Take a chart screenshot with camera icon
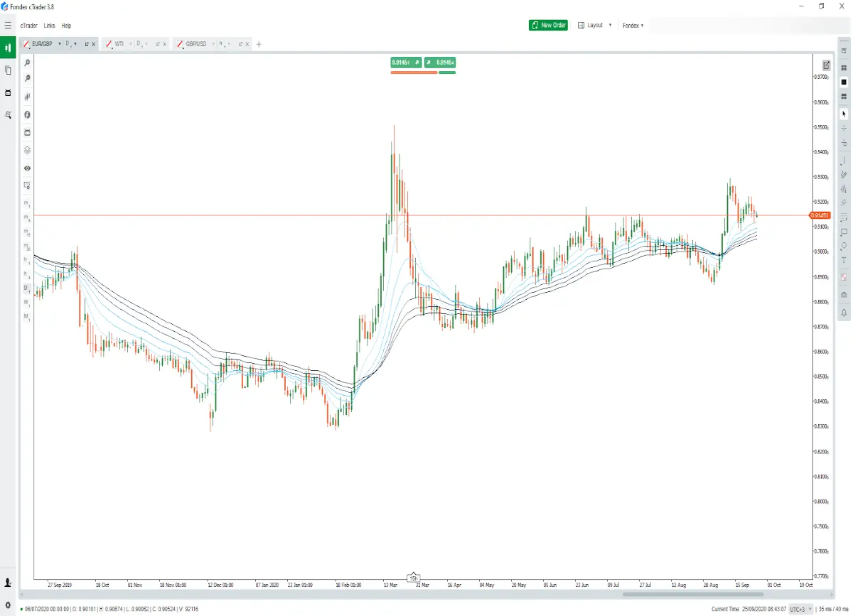The width and height of the screenshot is (853, 616). [844, 294]
